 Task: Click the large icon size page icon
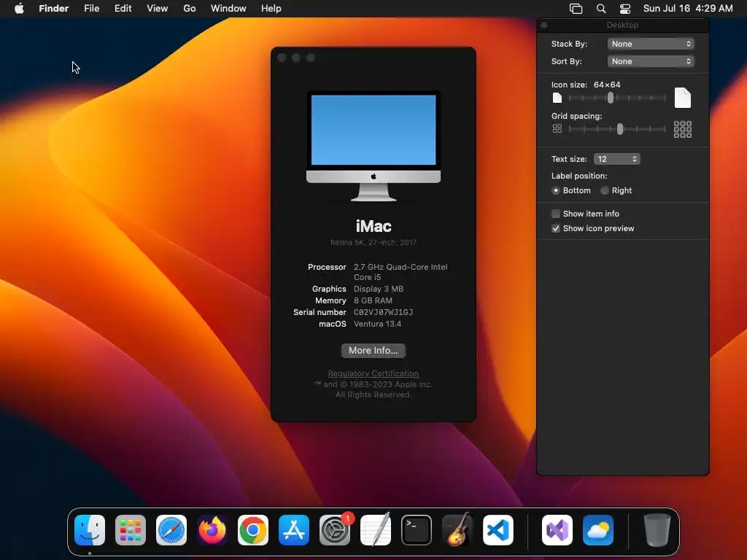(683, 98)
